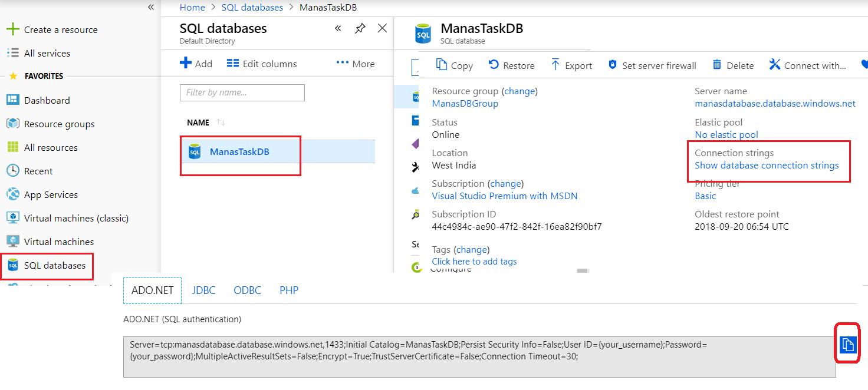Open the PHP connection string tab

coord(289,290)
